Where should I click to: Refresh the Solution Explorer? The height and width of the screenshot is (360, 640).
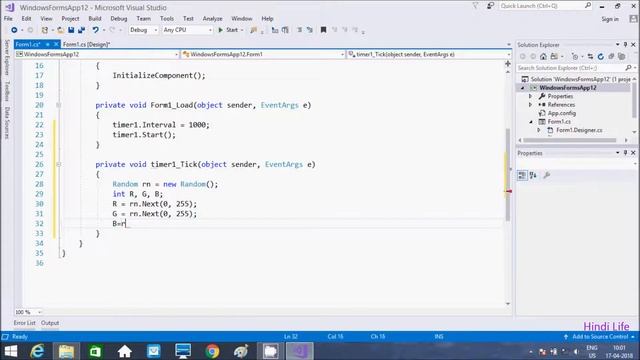click(x=600, y=56)
